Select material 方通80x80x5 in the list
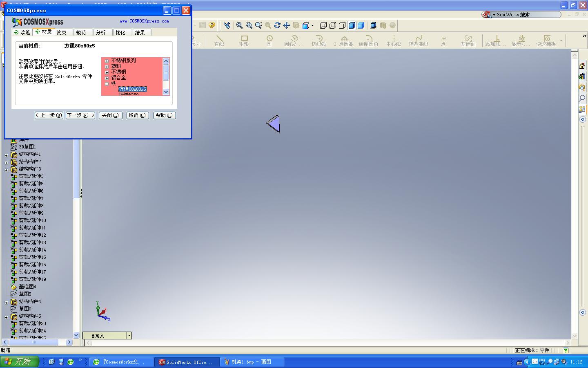This screenshot has height=368, width=588. (x=132, y=89)
